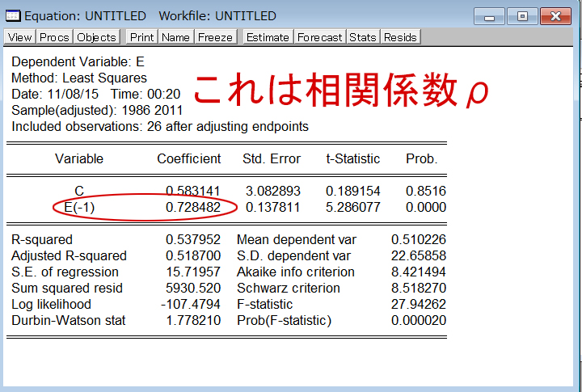Viewport: 582px width, 392px height.
Task: Open the Estimate dialog
Action: click(x=268, y=37)
